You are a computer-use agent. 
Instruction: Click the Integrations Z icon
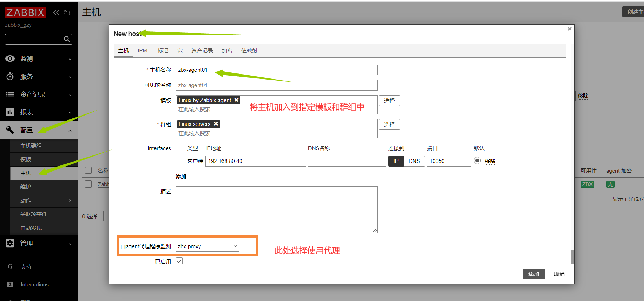[10, 284]
